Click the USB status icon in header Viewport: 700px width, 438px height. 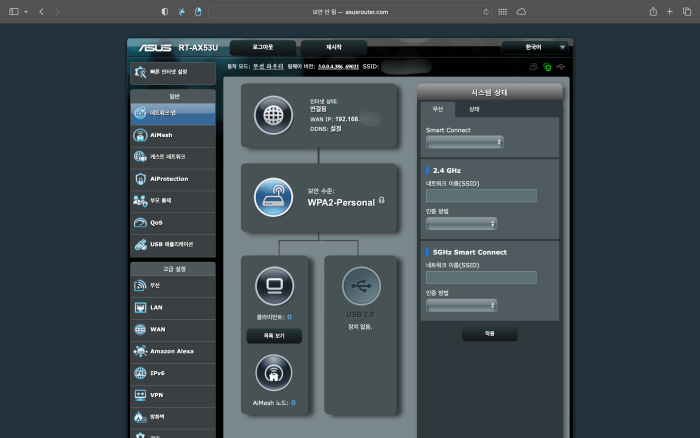(561, 67)
